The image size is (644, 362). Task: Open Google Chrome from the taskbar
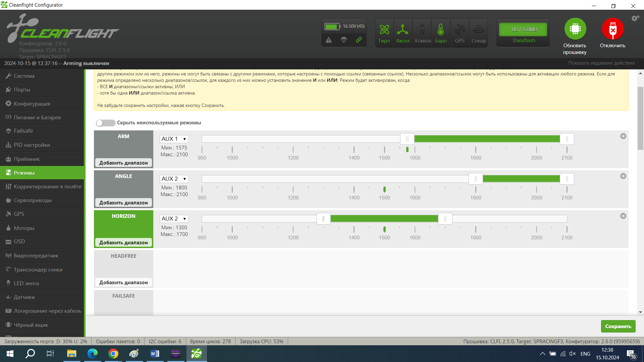tap(113, 354)
